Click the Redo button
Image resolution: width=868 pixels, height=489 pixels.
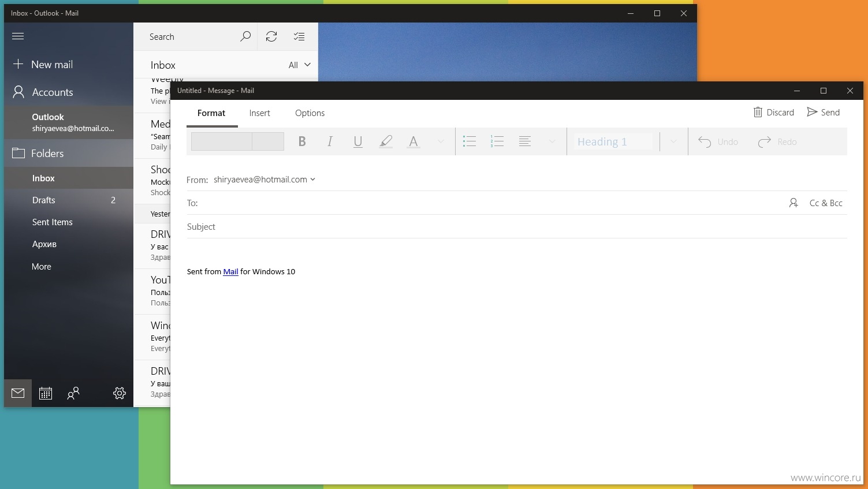[x=777, y=142]
